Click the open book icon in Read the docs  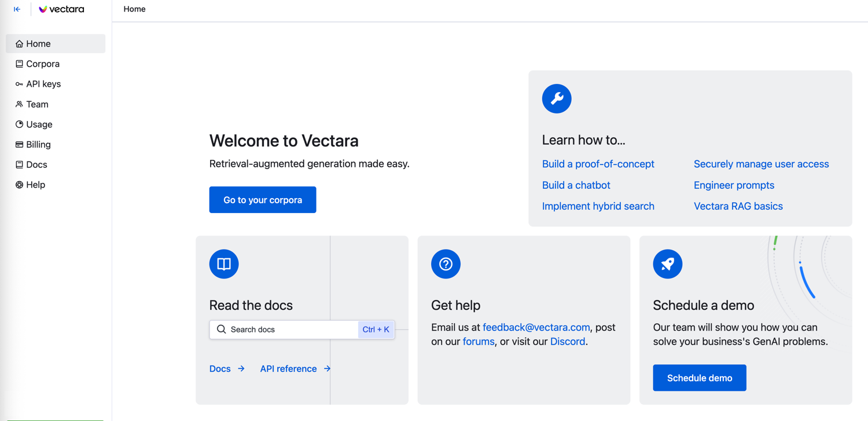[223, 264]
